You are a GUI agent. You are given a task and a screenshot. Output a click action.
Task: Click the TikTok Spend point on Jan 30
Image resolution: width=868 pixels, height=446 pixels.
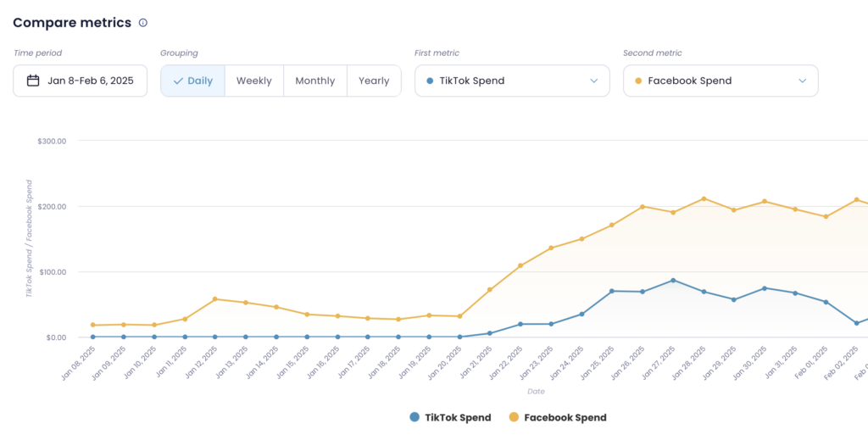(765, 288)
